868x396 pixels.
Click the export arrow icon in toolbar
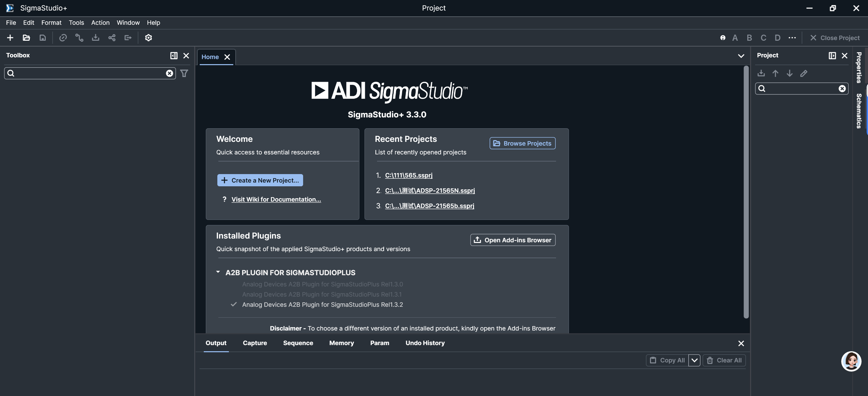tap(128, 38)
